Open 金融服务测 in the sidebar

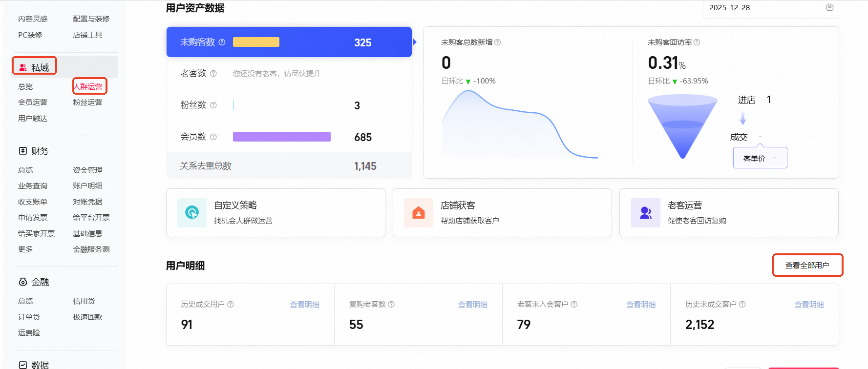(x=91, y=249)
